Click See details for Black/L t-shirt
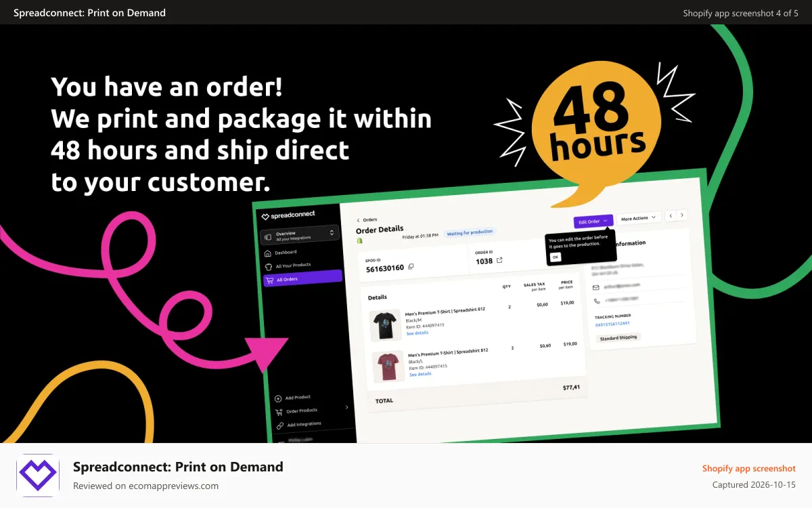The width and height of the screenshot is (812, 508). click(x=420, y=374)
